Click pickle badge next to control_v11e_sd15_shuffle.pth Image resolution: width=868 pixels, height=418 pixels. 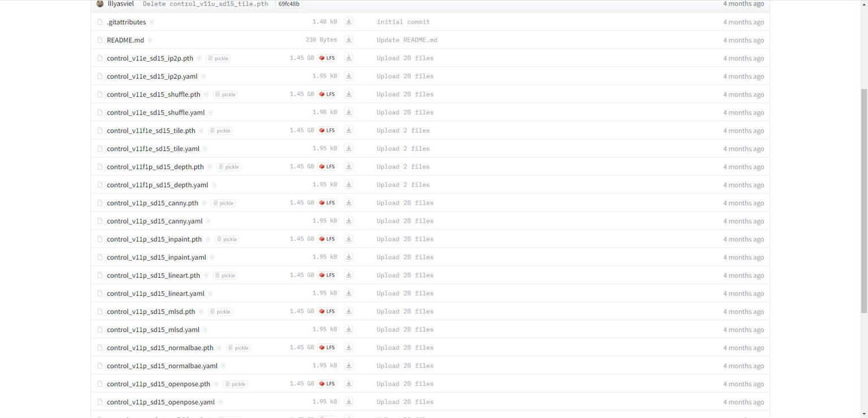click(x=225, y=94)
